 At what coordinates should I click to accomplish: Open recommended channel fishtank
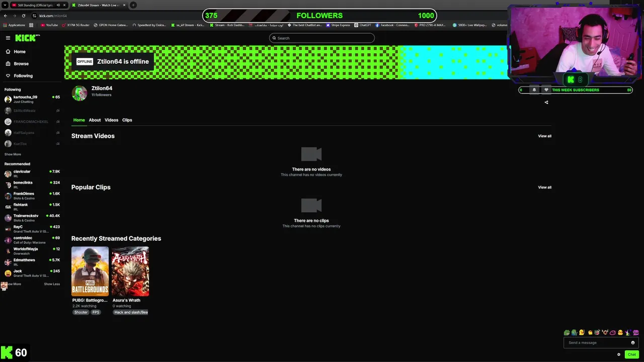32,207
